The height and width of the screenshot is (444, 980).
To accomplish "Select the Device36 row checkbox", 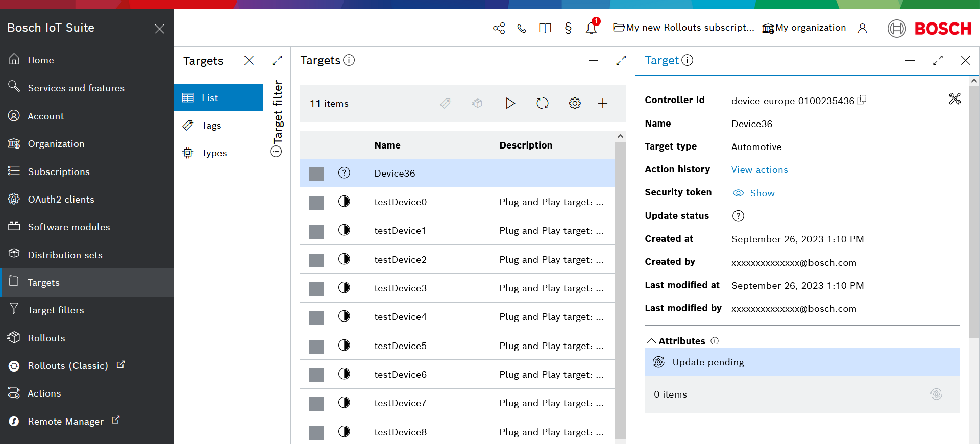I will click(316, 174).
